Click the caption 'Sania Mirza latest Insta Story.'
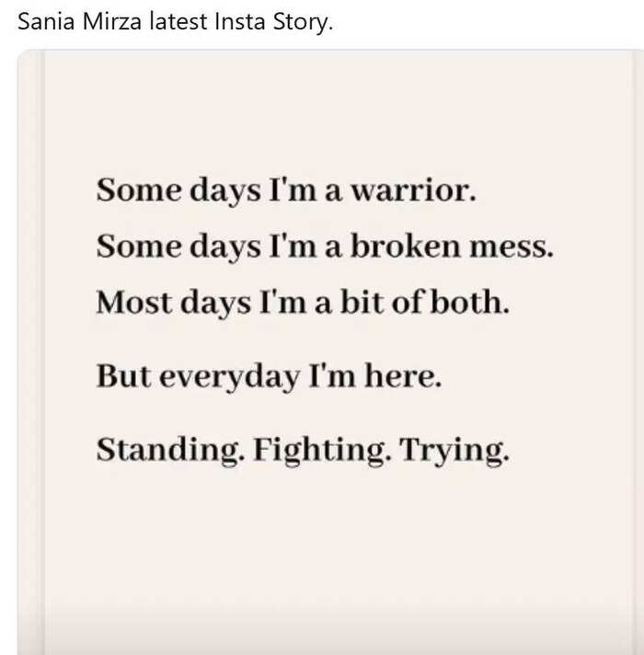The width and height of the screenshot is (644, 655). (176, 22)
